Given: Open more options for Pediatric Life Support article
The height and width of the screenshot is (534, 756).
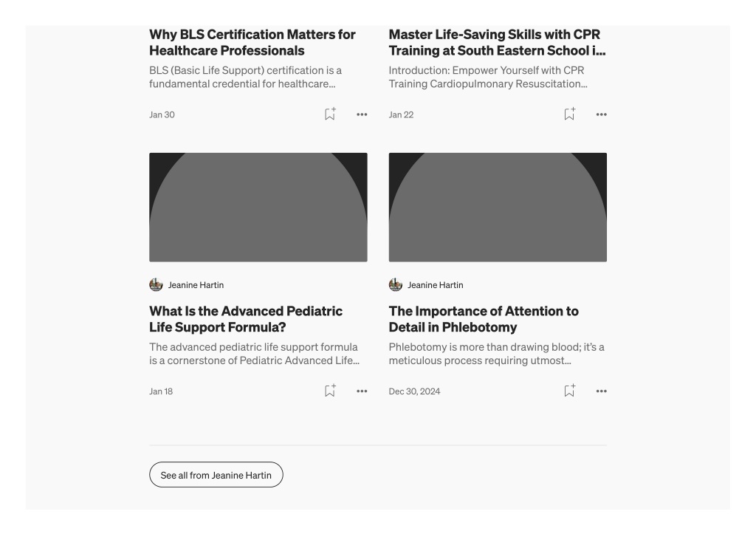Looking at the screenshot, I should (x=362, y=391).
